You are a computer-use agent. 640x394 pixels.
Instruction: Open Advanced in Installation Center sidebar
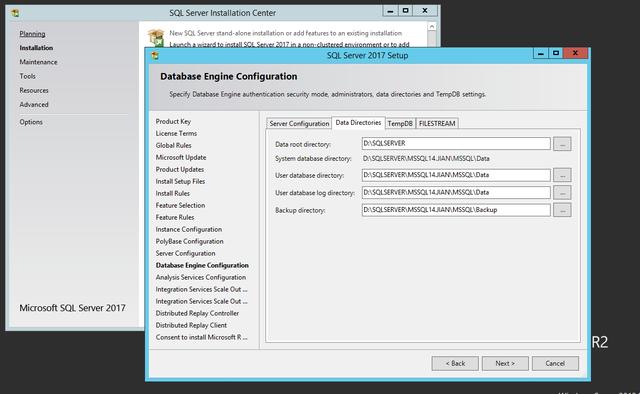click(34, 105)
